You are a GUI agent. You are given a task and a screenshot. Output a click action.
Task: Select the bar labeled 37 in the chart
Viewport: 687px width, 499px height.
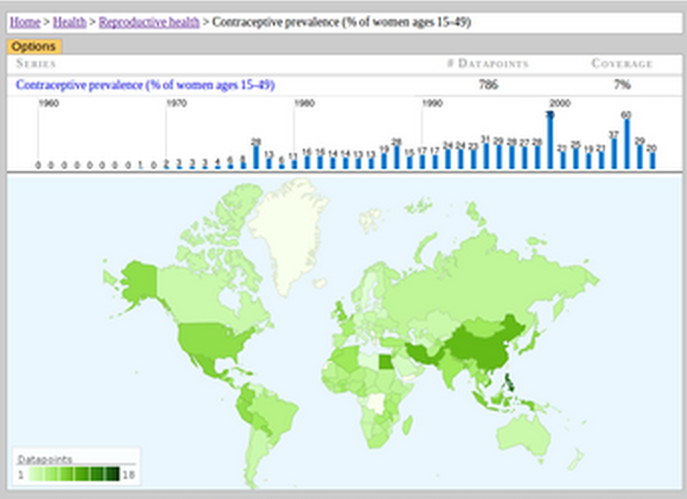coord(614,150)
